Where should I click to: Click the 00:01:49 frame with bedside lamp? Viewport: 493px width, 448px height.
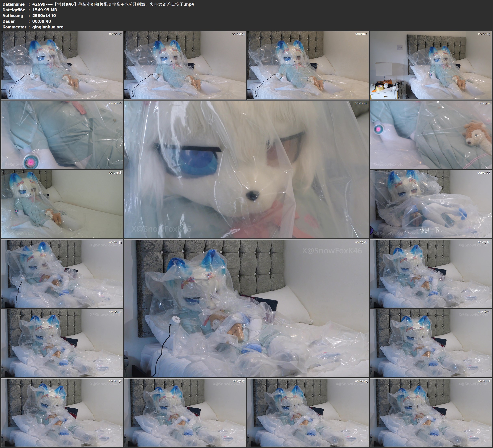431,65
